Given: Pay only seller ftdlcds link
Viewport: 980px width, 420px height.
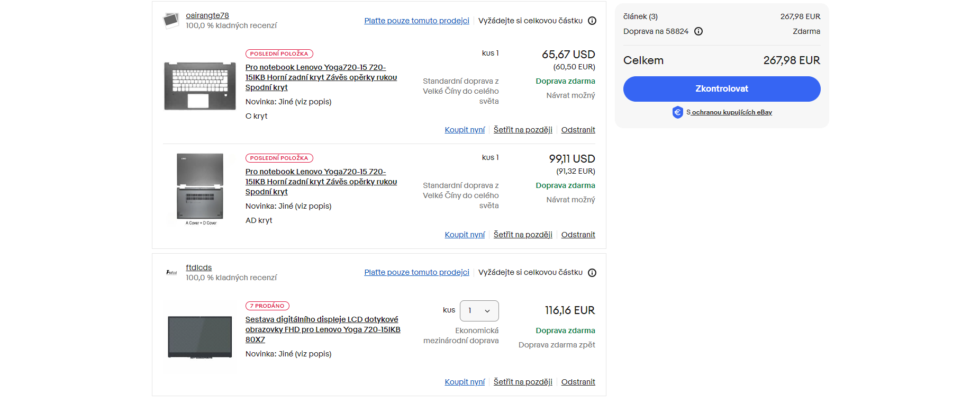Looking at the screenshot, I should point(416,272).
